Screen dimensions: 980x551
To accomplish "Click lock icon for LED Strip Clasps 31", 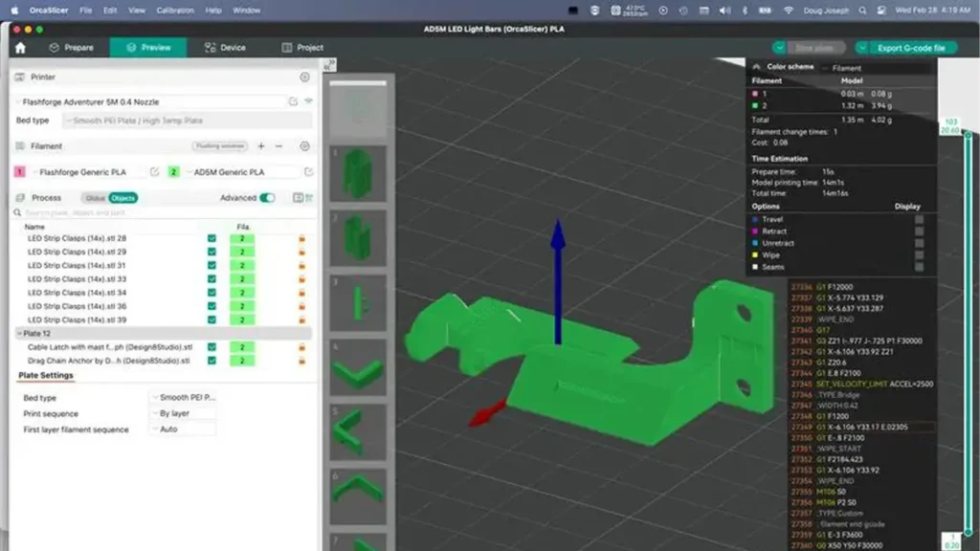I will [x=301, y=266].
